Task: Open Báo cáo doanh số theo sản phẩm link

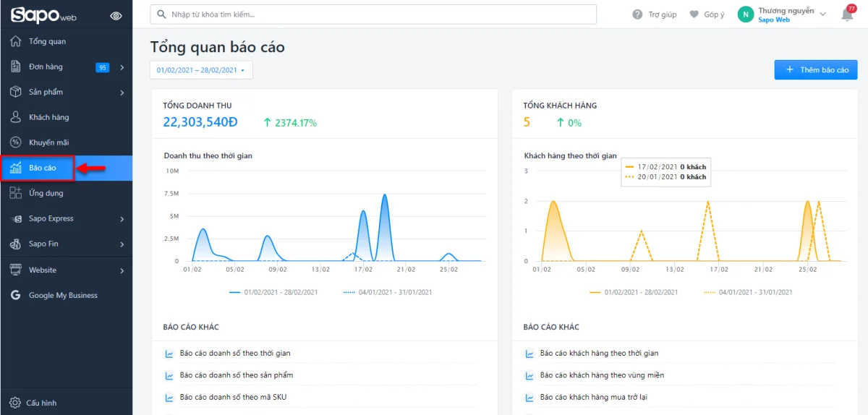Action: click(x=237, y=375)
